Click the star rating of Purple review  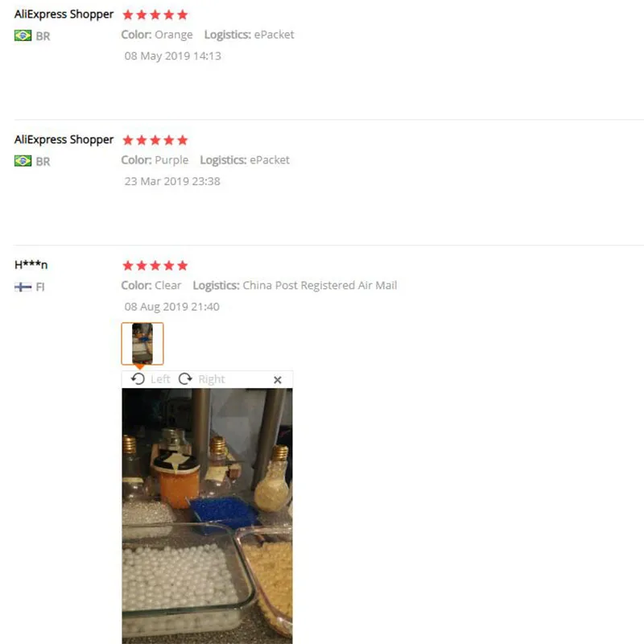(155, 140)
